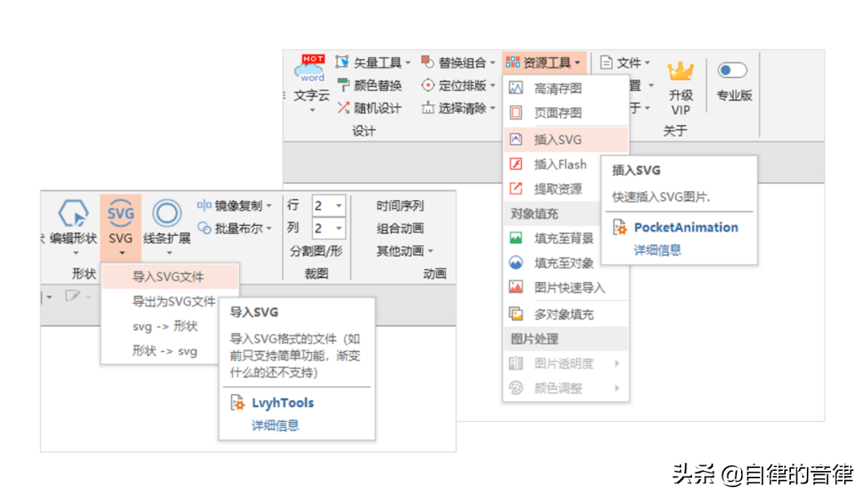868x500 pixels.
Task: Expand the 颜色调整 submenu arrow
Action: coord(616,388)
